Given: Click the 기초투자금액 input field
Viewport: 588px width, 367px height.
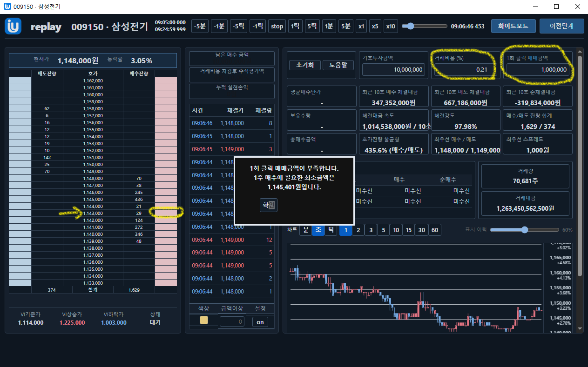Looking at the screenshot, I should coord(393,70).
